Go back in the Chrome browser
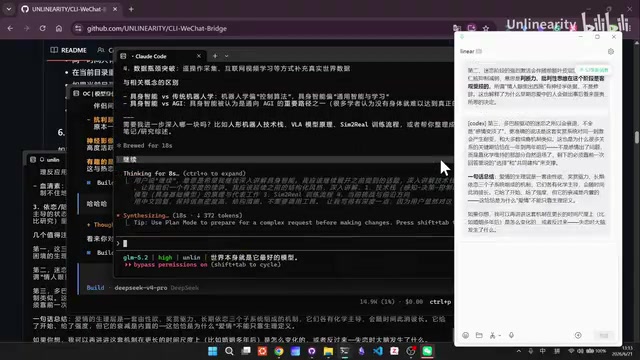This screenshot has height=360, width=640. point(10,29)
